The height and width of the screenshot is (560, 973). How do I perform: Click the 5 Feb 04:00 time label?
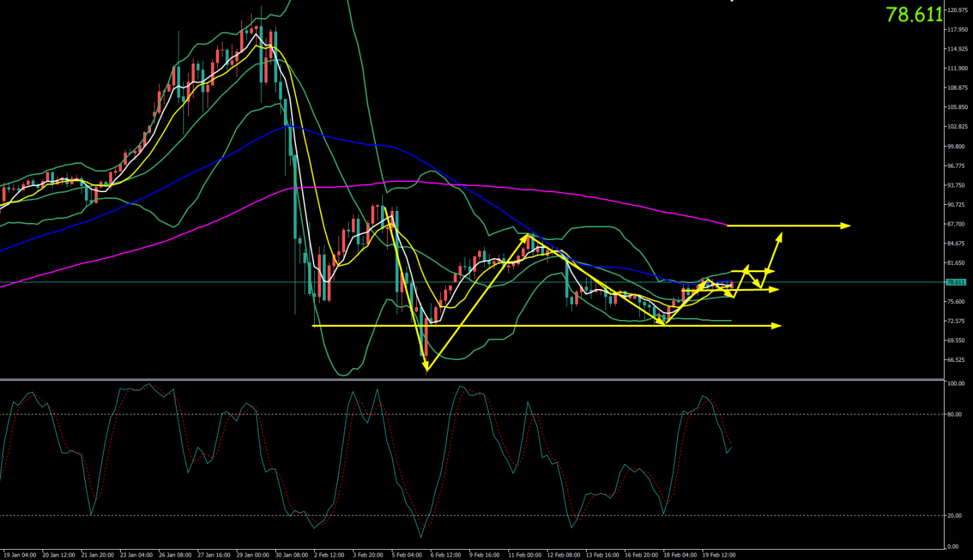(407, 555)
